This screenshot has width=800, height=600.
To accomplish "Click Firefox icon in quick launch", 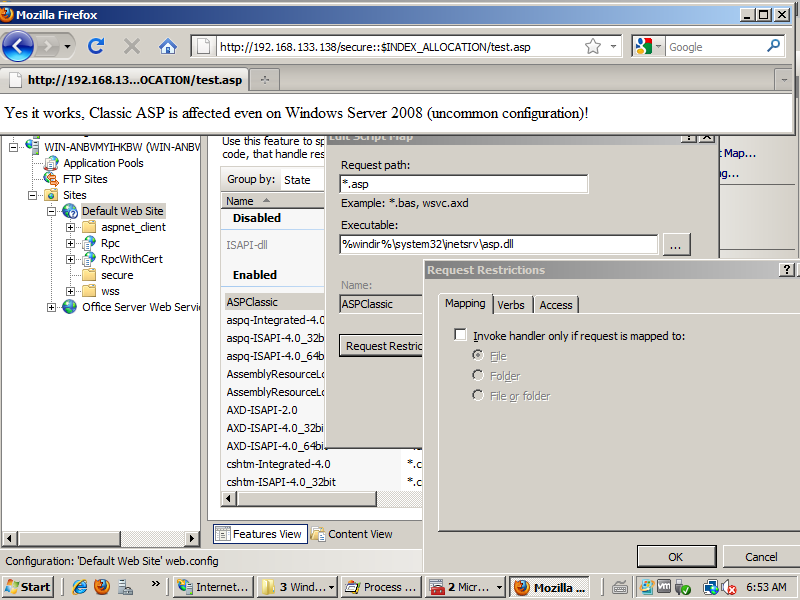I will coord(101,587).
